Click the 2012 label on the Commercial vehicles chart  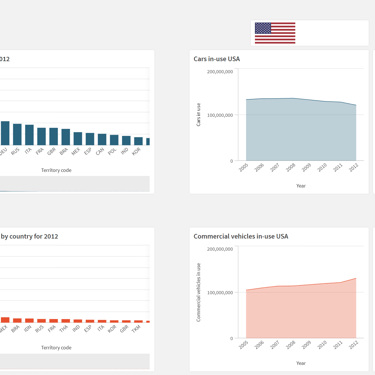(x=353, y=344)
